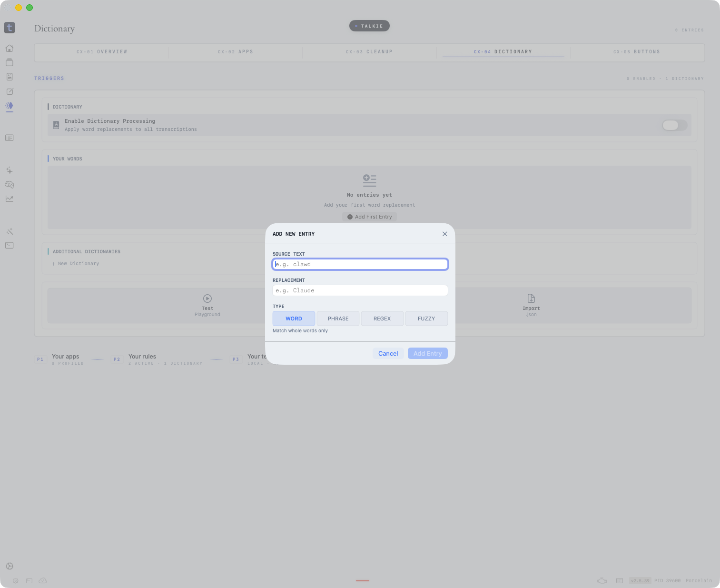Screen dimensions: 720x588
Task: Click the Source Text input field
Action: pos(360,264)
